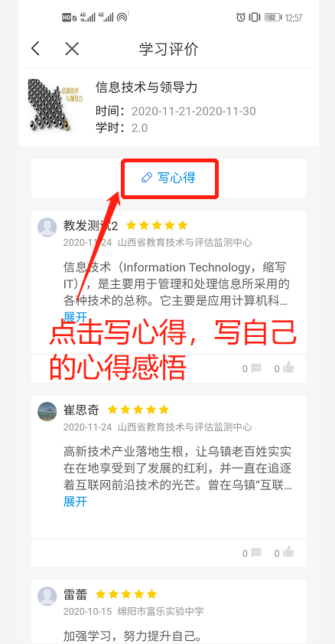This screenshot has width=335, height=644.
Task: Tap the 写心得 write review button
Action: click(168, 178)
